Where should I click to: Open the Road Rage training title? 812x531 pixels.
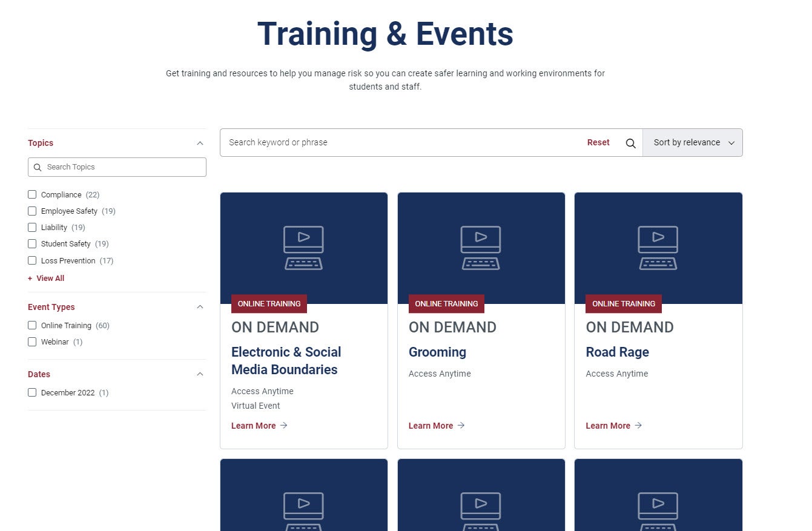click(x=617, y=352)
